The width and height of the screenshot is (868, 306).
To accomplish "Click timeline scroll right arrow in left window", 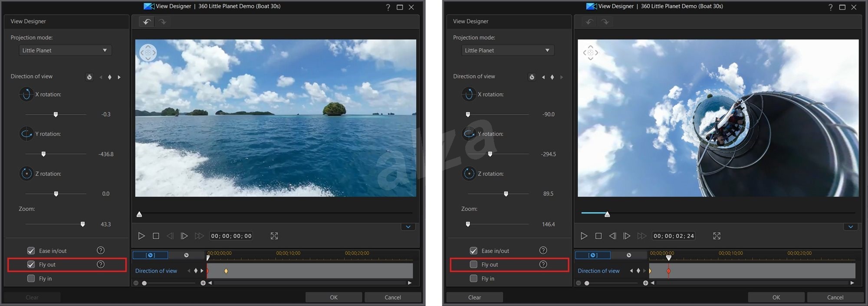I will click(410, 283).
